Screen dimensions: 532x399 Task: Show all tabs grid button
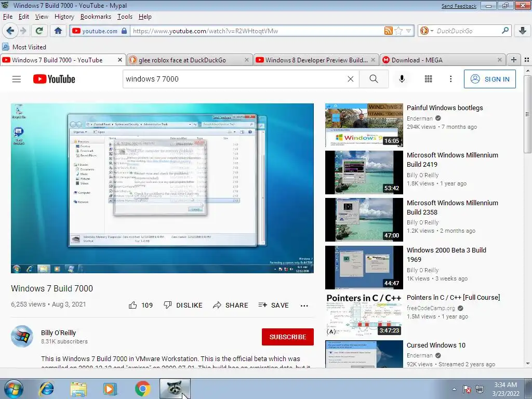pos(527,60)
